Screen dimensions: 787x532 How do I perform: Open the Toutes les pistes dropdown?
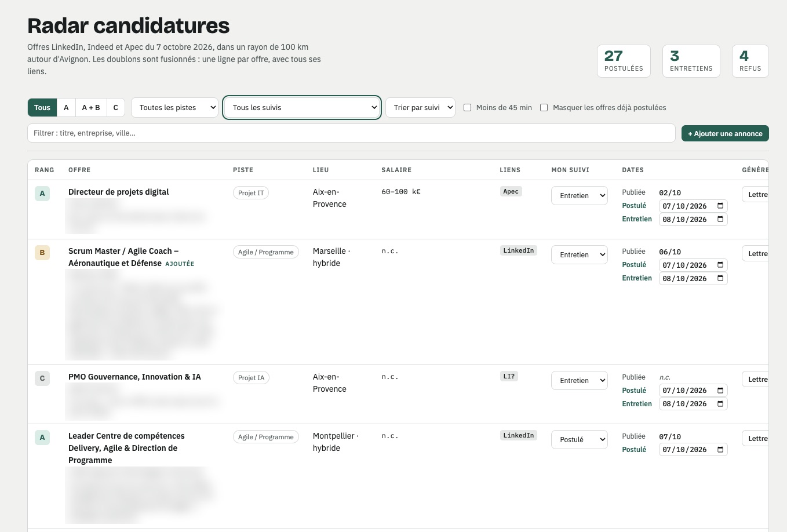click(x=174, y=108)
